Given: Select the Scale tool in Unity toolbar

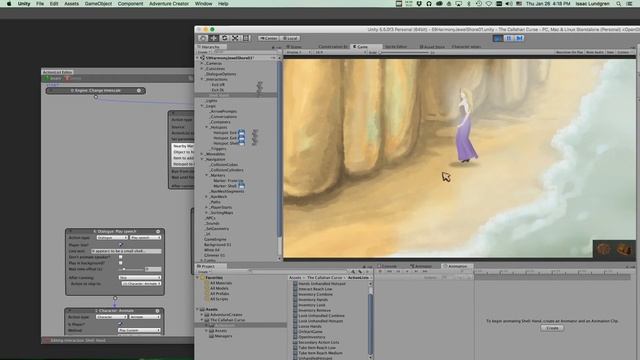Looking at the screenshot, I should point(235,38).
